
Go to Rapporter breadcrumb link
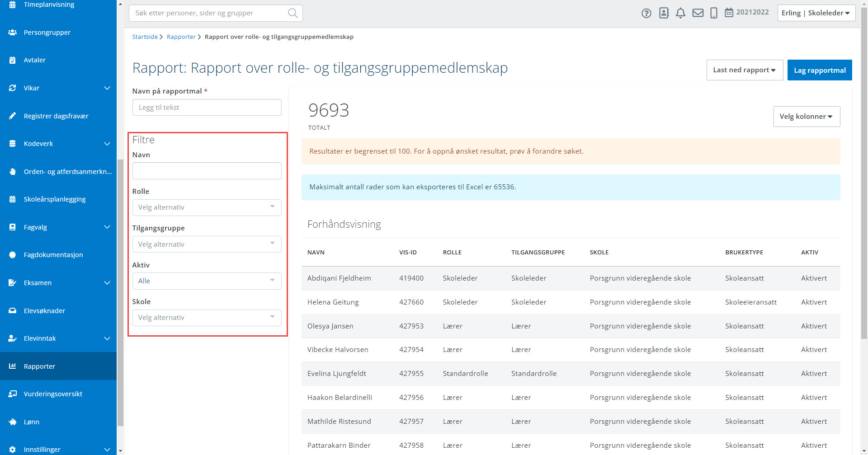pos(181,37)
